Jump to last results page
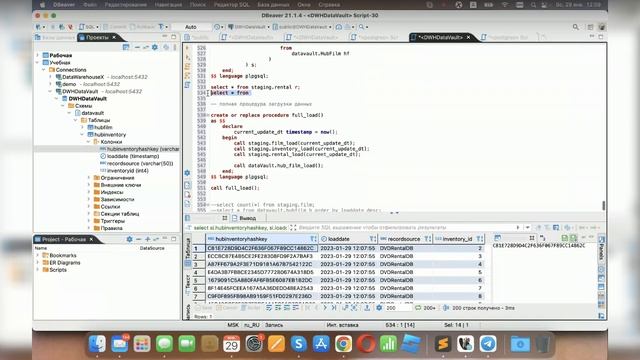The image size is (640, 360). coord(334,308)
